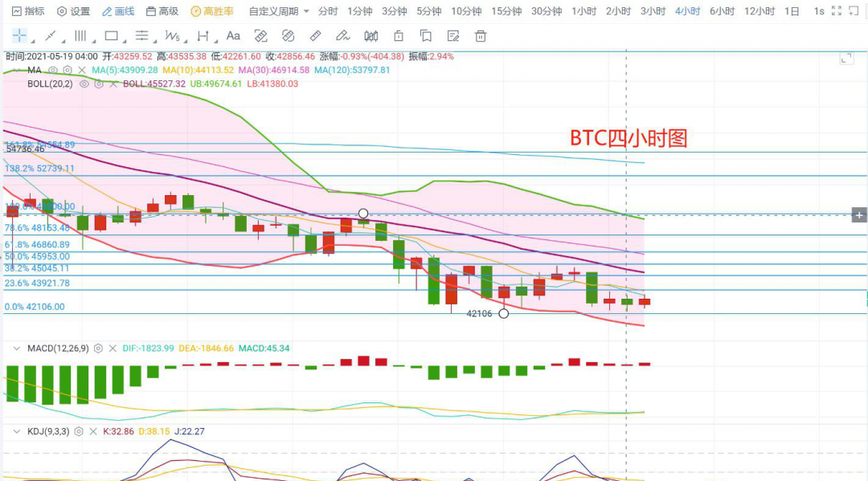The height and width of the screenshot is (481, 868).
Task: Enter fullscreen chart mode
Action: point(837,11)
